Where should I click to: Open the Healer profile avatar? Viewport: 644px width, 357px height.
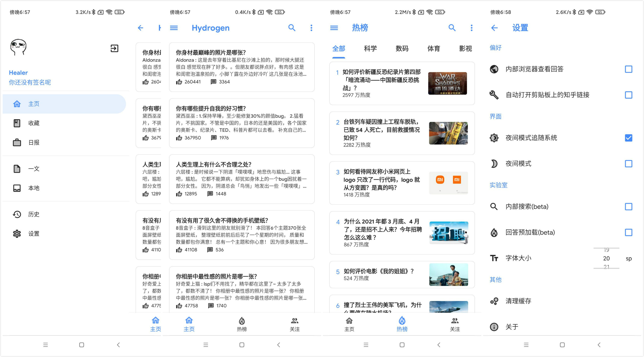point(18,47)
